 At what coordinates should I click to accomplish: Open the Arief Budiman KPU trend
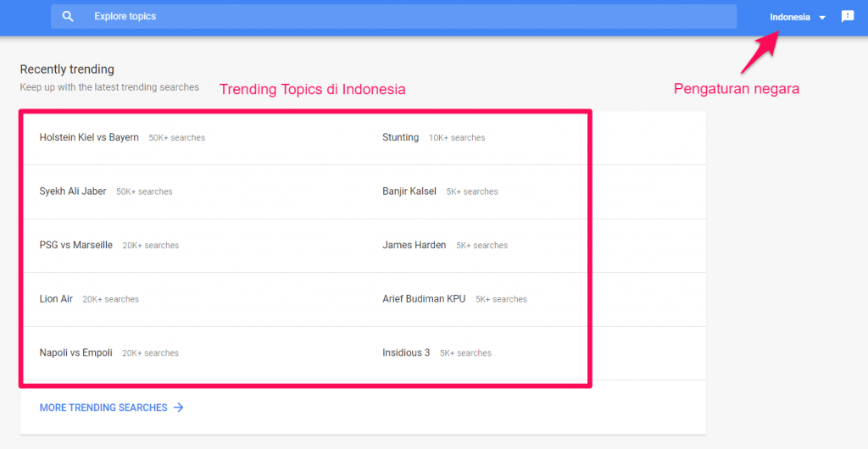click(x=424, y=299)
